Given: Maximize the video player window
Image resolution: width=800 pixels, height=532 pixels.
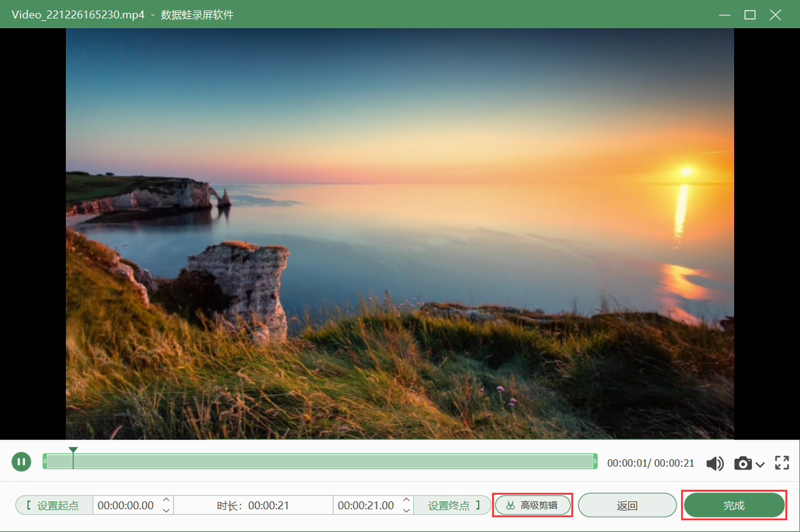Looking at the screenshot, I should 750,14.
